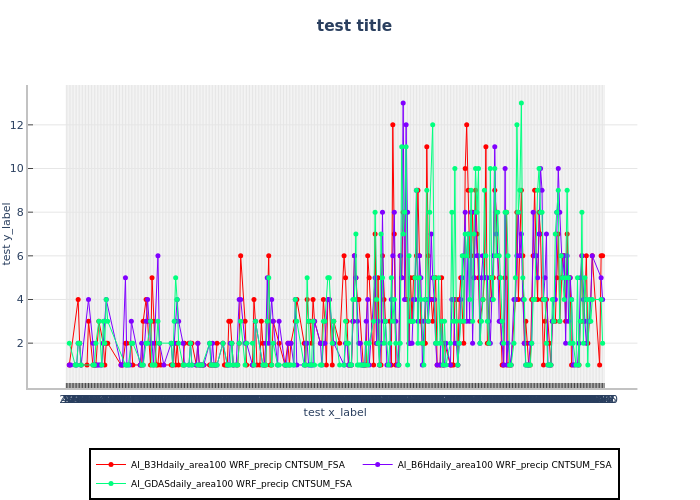Click the dense x-axis tick label strip
The image size is (700, 500).
pyautogui.click(x=335, y=399)
